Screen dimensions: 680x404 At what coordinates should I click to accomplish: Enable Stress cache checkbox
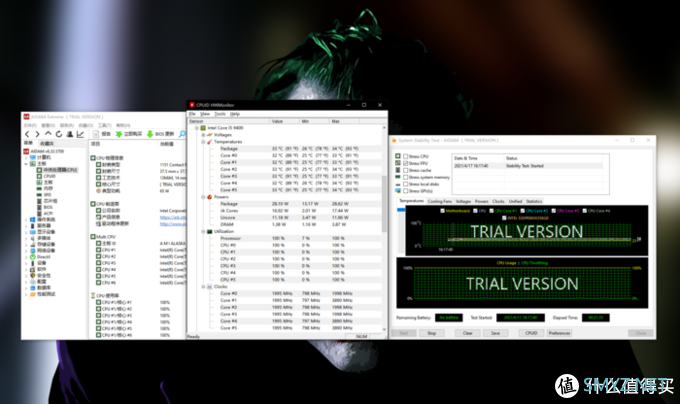[405, 170]
